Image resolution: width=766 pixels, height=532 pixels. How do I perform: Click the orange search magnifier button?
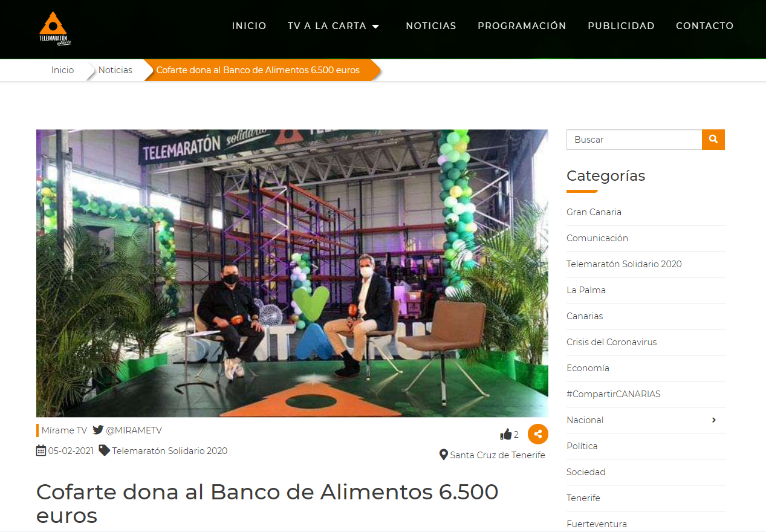point(713,140)
